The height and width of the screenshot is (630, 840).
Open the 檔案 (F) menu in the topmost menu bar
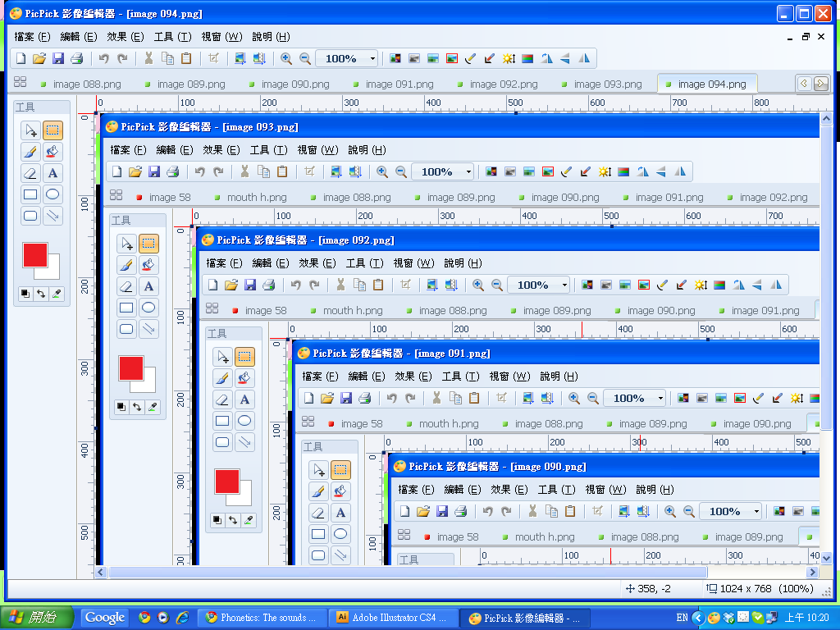(x=32, y=37)
